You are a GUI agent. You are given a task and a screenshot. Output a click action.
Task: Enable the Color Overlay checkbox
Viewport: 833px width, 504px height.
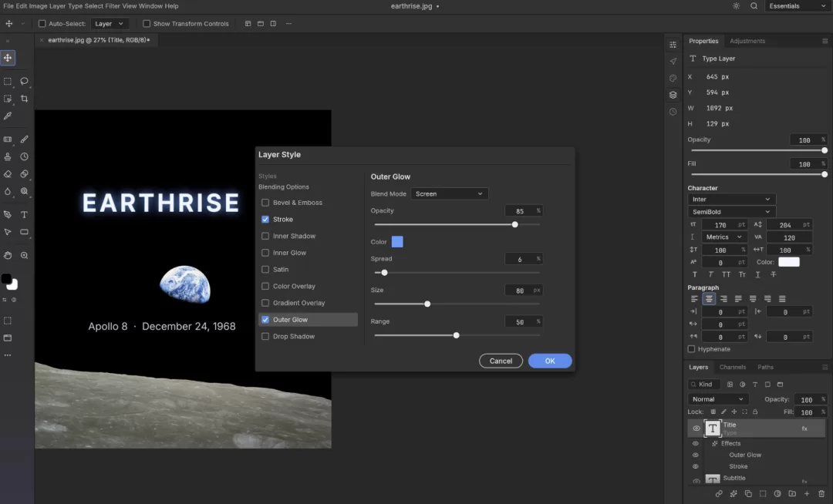click(265, 287)
